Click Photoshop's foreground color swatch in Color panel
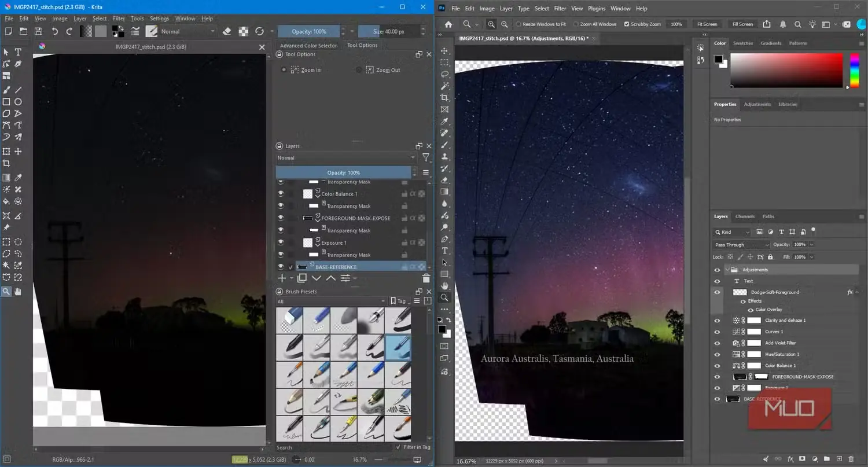This screenshot has width=868, height=467. (719, 59)
